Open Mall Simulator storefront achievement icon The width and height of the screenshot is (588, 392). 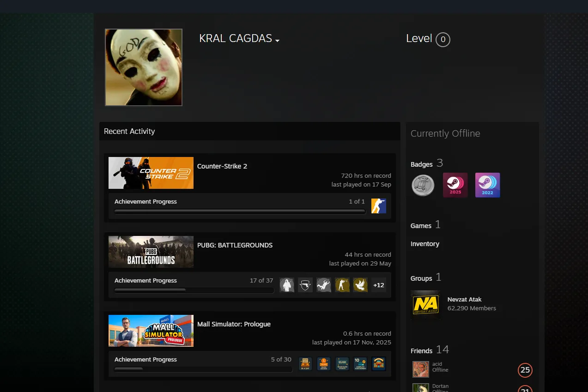pyautogui.click(x=379, y=364)
